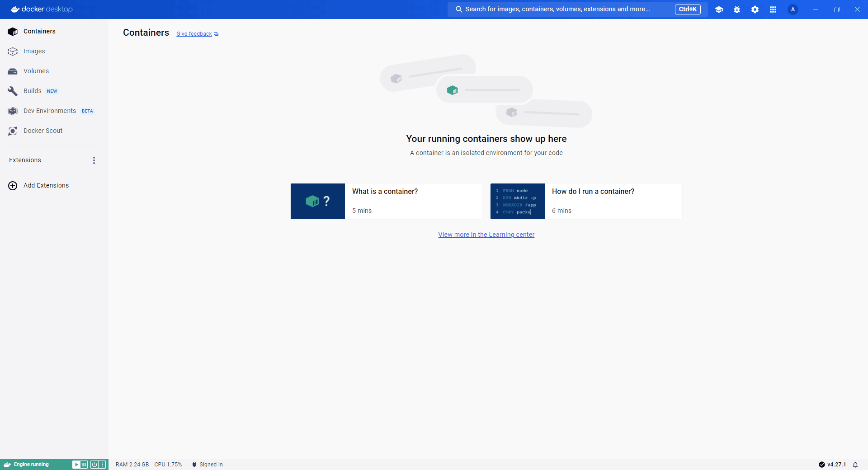Viewport: 868px width, 470px height.
Task: Click the Docker Scout icon
Action: click(13, 131)
